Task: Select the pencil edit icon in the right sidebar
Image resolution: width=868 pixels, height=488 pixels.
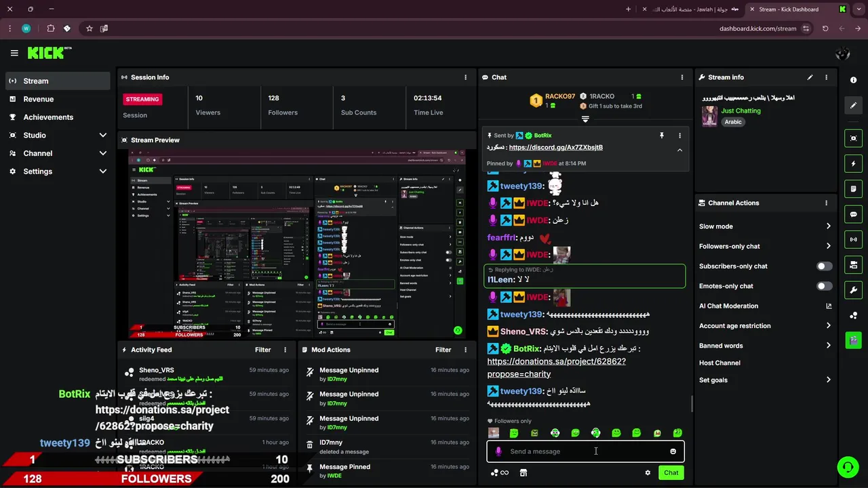Action: [853, 105]
